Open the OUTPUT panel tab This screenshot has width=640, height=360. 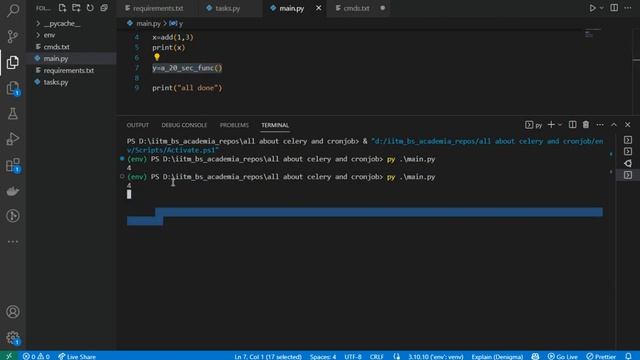(x=138, y=125)
